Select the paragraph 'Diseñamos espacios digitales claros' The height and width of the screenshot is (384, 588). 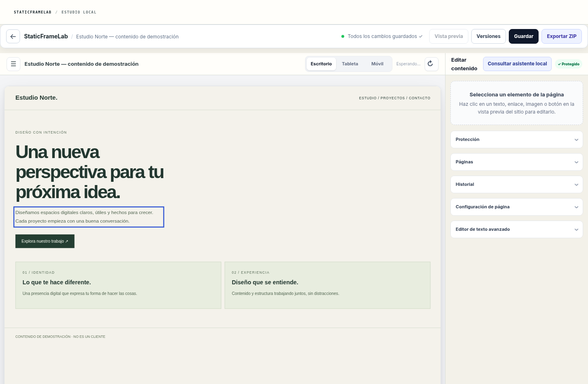[89, 217]
